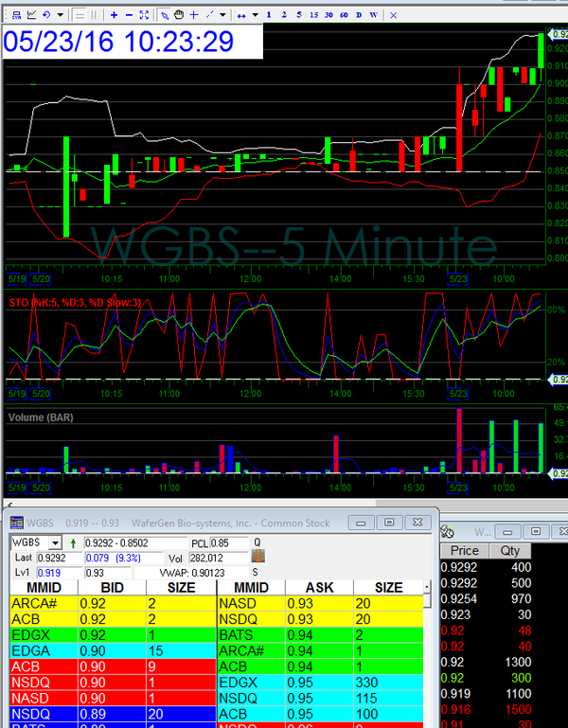This screenshot has height=728, width=568.
Task: Switch chart to Daily interval
Action: [357, 15]
